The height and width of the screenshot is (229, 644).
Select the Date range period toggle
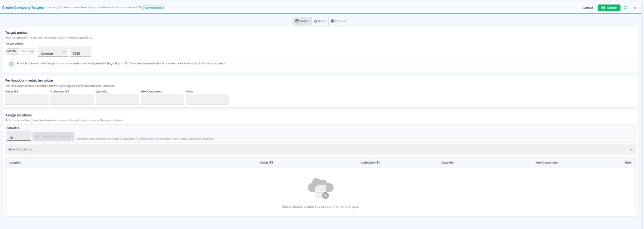[x=27, y=51]
